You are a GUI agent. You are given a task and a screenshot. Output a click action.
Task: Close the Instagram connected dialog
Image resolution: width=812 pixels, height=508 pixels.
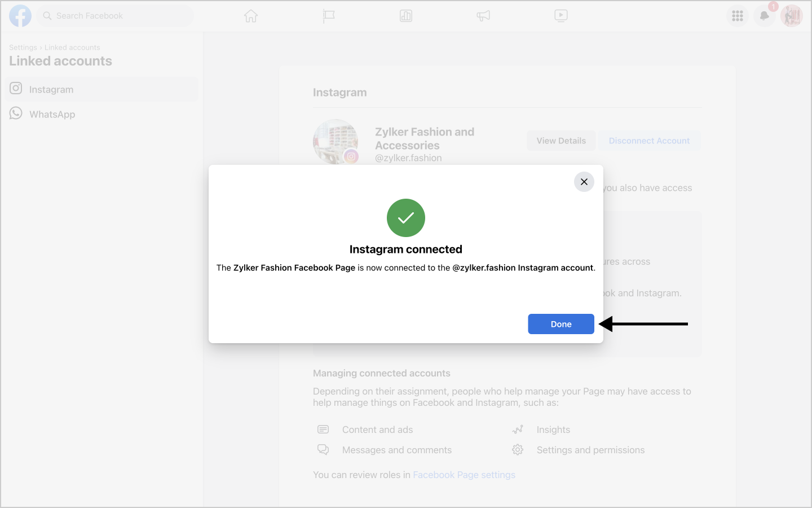tap(584, 182)
